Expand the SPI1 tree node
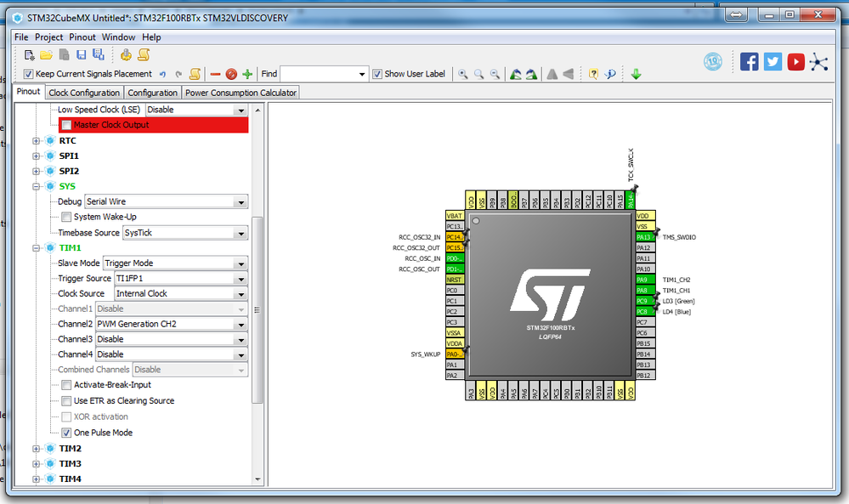This screenshot has width=849, height=504. coord(37,156)
